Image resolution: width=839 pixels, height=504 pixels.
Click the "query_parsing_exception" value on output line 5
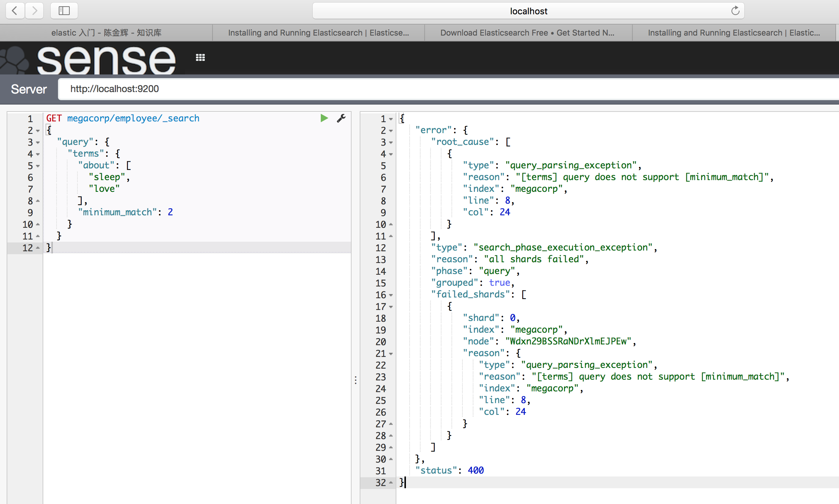coord(571,165)
